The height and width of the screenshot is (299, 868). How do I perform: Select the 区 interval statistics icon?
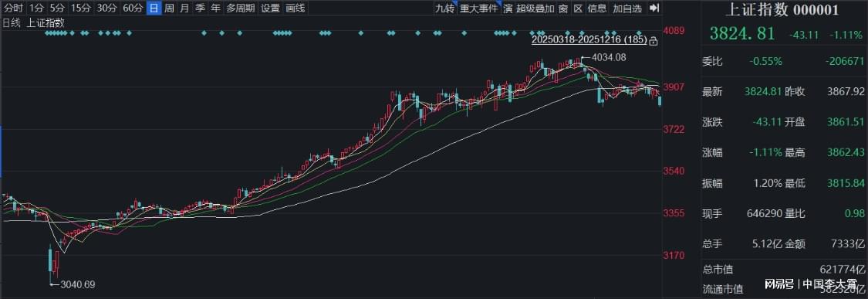click(x=578, y=8)
